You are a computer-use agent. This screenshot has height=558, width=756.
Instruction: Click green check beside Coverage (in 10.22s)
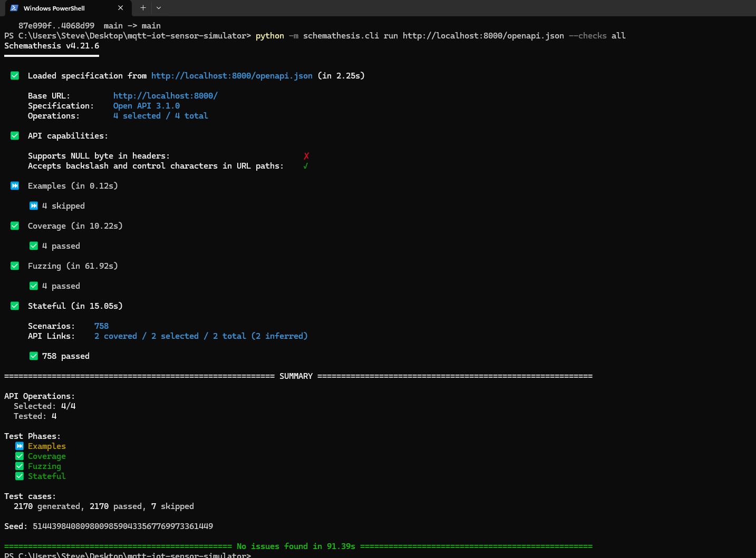[x=15, y=226]
